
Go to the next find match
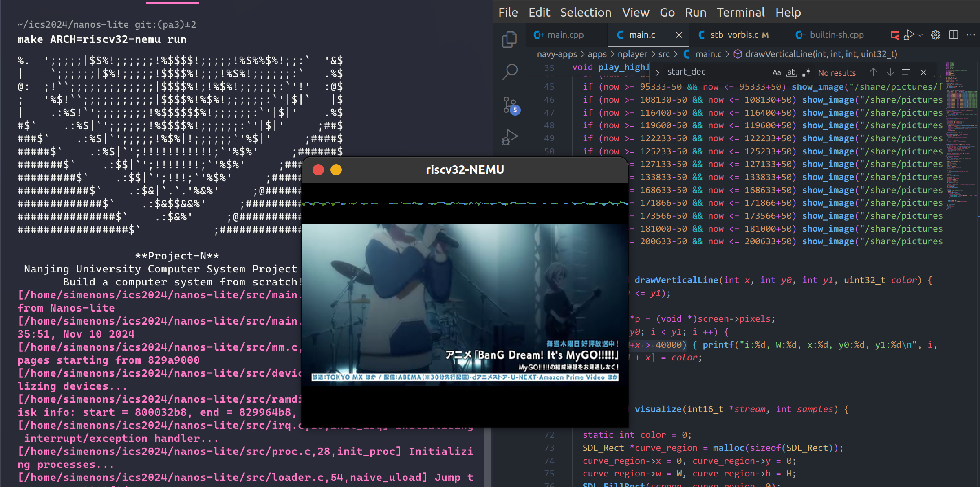click(x=890, y=72)
